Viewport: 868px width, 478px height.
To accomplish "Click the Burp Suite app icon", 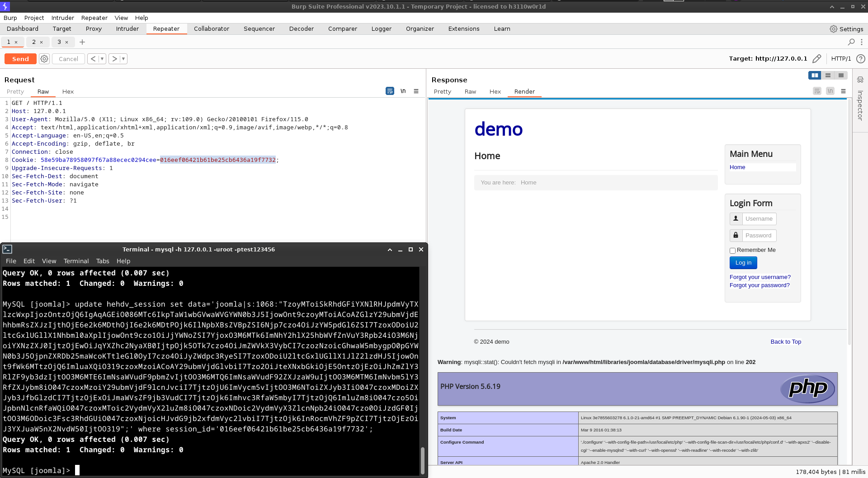I will [x=5, y=6].
